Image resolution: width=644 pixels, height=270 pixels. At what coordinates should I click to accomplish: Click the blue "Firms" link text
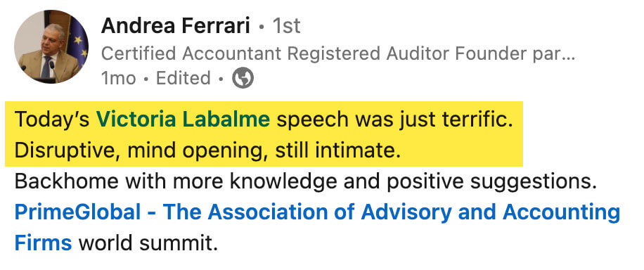(x=43, y=243)
